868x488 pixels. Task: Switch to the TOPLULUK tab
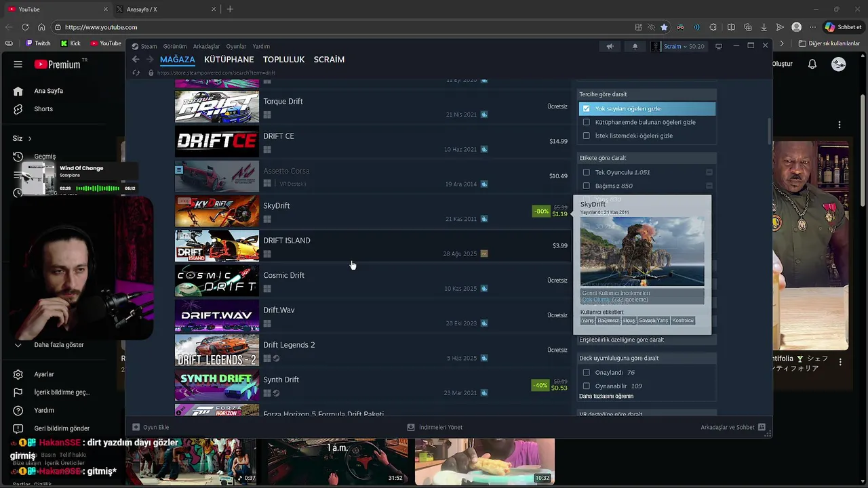(283, 60)
